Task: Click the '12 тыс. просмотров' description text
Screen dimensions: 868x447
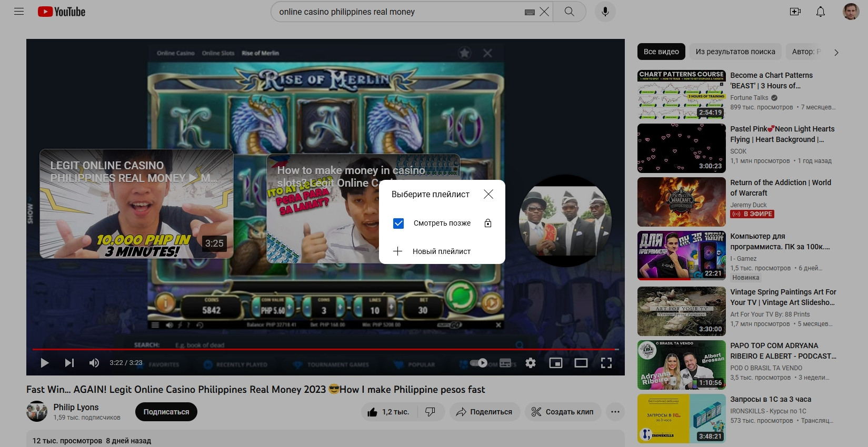Action: click(x=67, y=441)
